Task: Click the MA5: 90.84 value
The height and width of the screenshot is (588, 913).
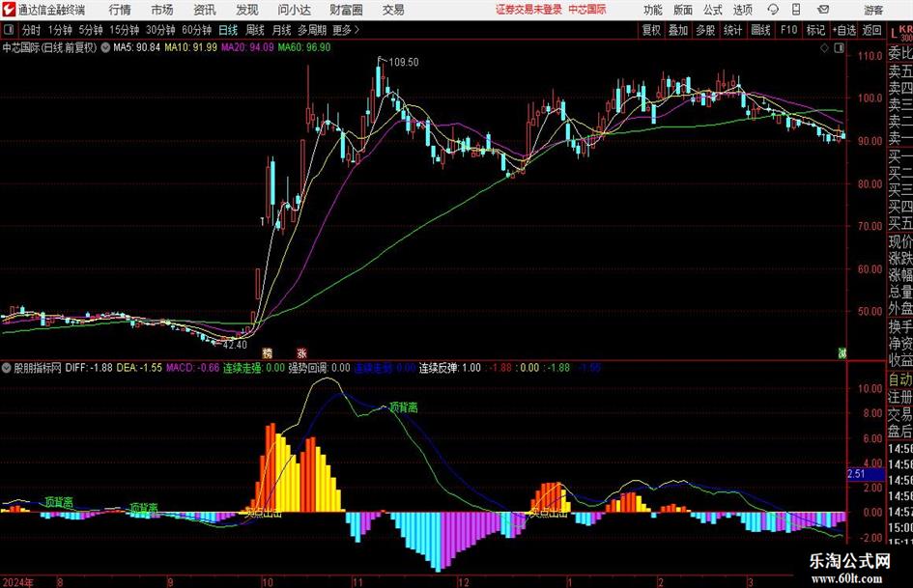Action: coord(137,47)
